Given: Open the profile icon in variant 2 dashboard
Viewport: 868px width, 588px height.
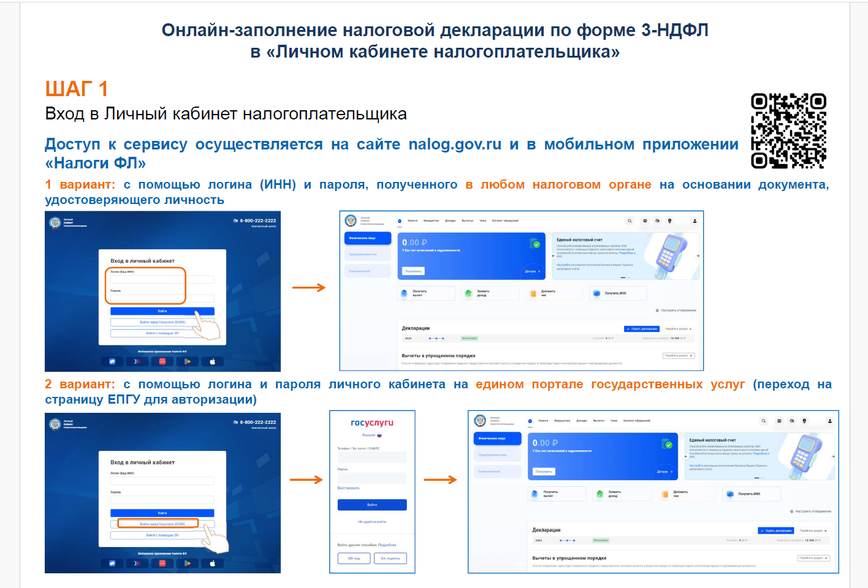Looking at the screenshot, I should pyautogui.click(x=829, y=421).
